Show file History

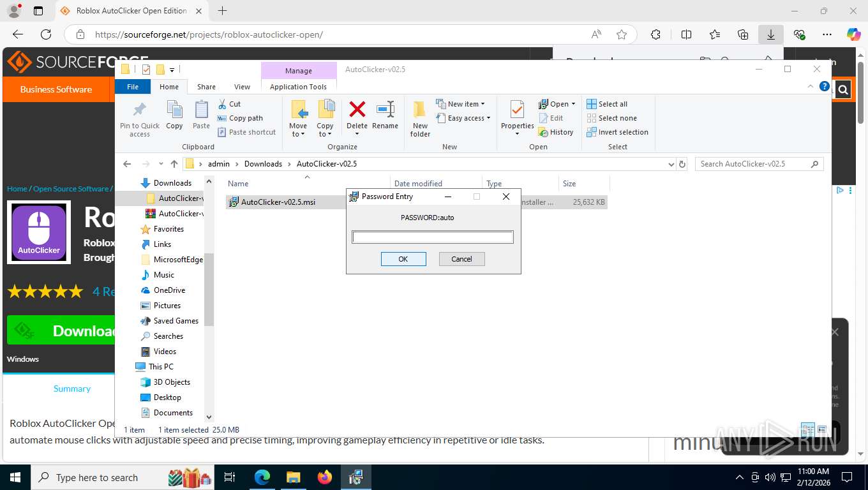[556, 132]
